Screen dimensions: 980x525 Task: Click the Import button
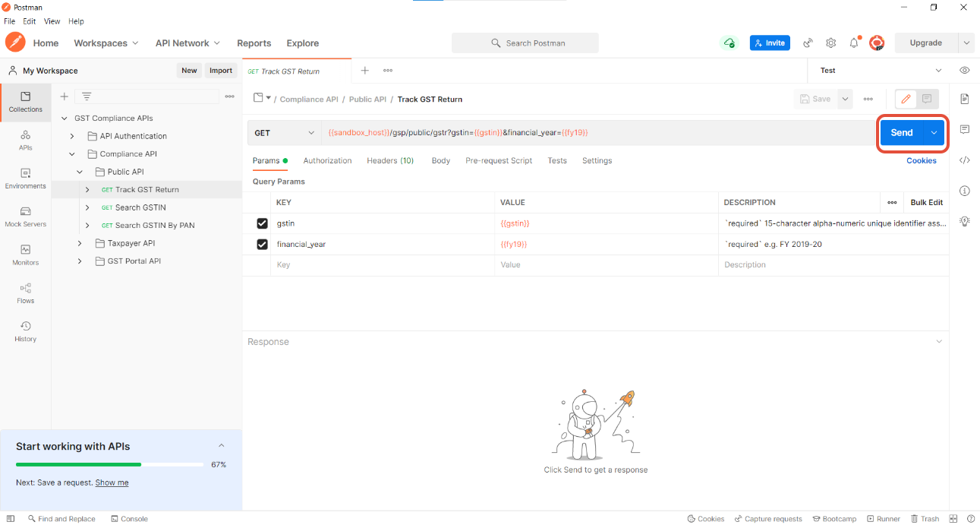[x=221, y=71]
